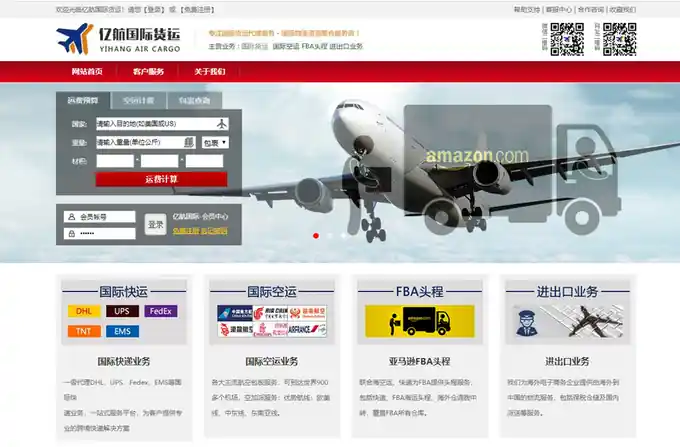Click the WeChat QR code on the left
Image resolution: width=680 pixels, height=447 pixels.
[x=567, y=39]
